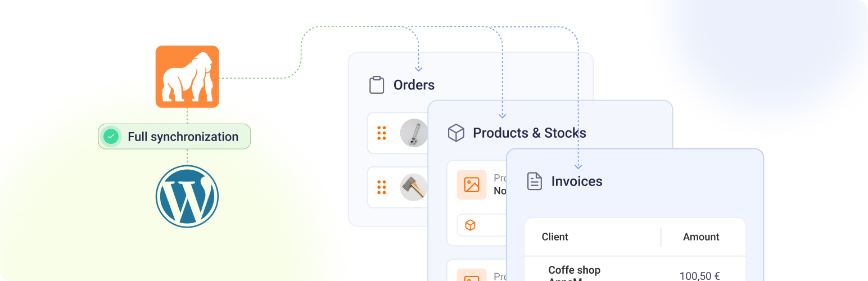Screen dimensions: 868x281
Task: Click the Amount column header
Action: 701,237
